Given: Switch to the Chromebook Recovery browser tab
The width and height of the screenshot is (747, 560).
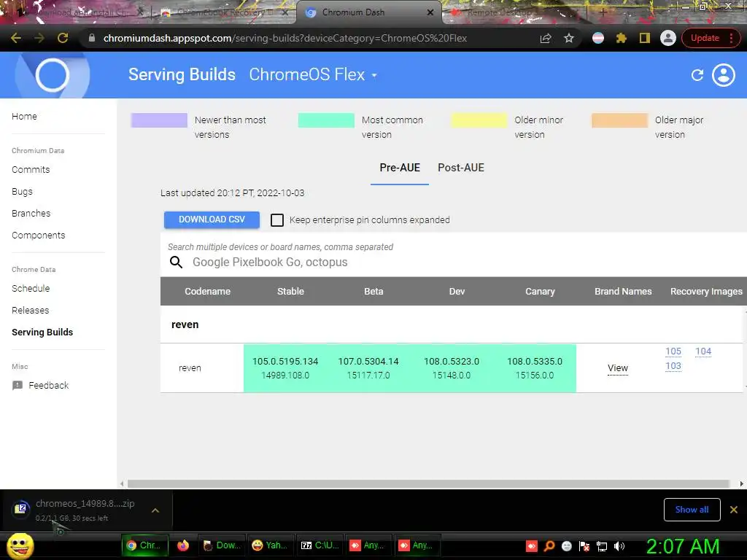Looking at the screenshot, I should (223, 13).
